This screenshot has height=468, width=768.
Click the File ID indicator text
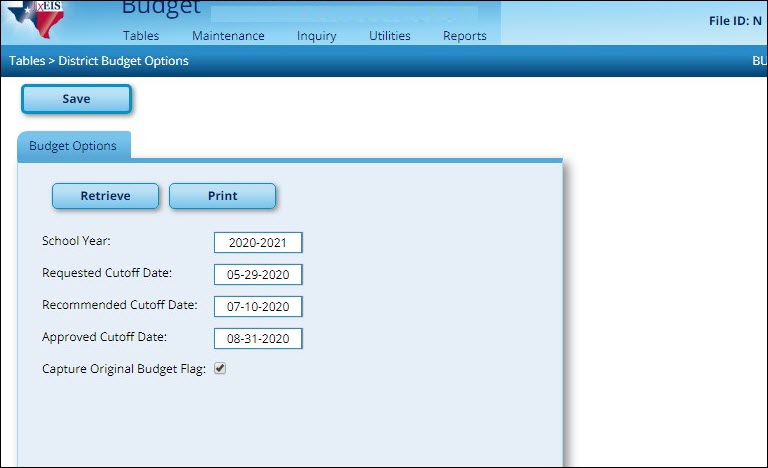(x=735, y=20)
